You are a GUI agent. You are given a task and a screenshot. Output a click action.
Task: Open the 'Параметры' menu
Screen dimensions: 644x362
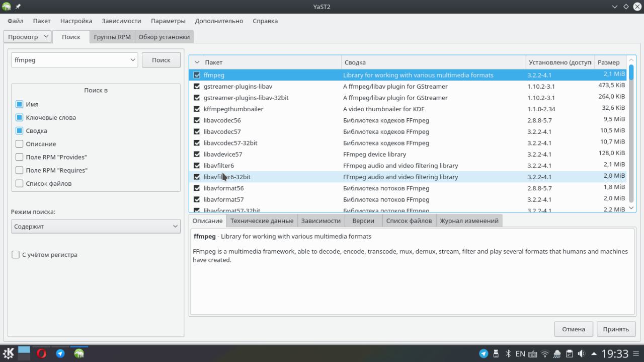168,21
